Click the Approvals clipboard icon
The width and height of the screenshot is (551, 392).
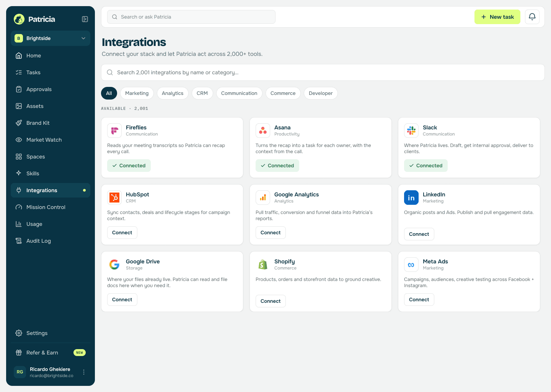19,89
